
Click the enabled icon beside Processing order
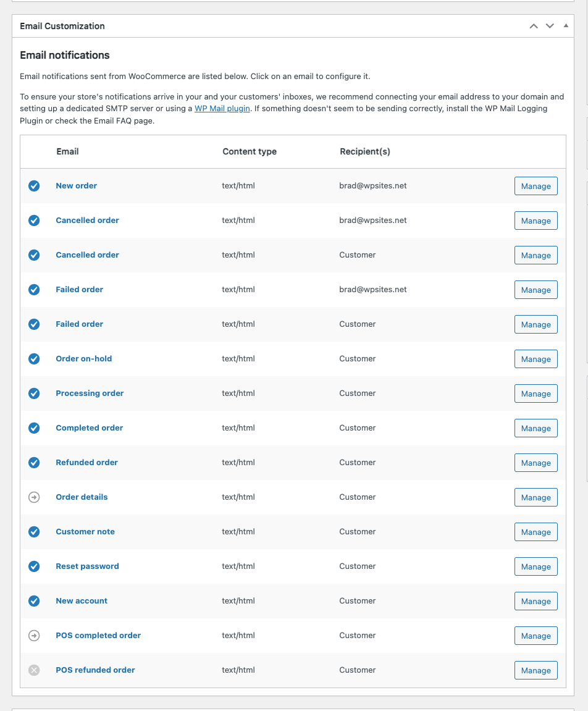coord(34,393)
